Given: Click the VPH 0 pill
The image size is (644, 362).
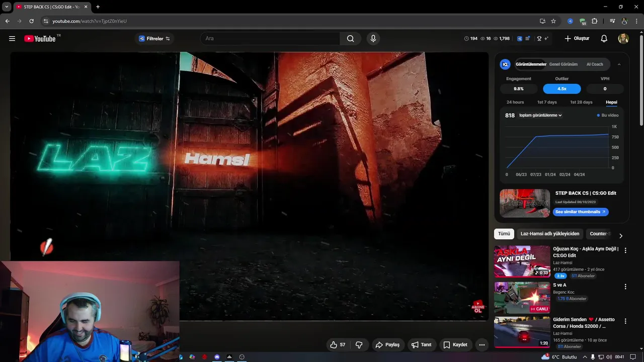Looking at the screenshot, I should (x=605, y=89).
